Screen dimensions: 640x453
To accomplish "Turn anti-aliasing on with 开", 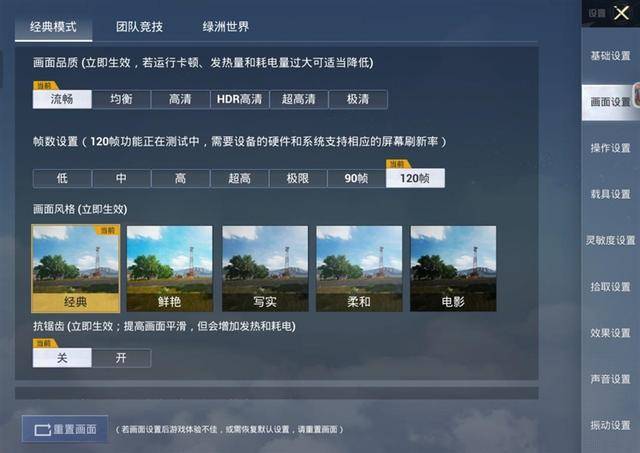I will pos(121,358).
